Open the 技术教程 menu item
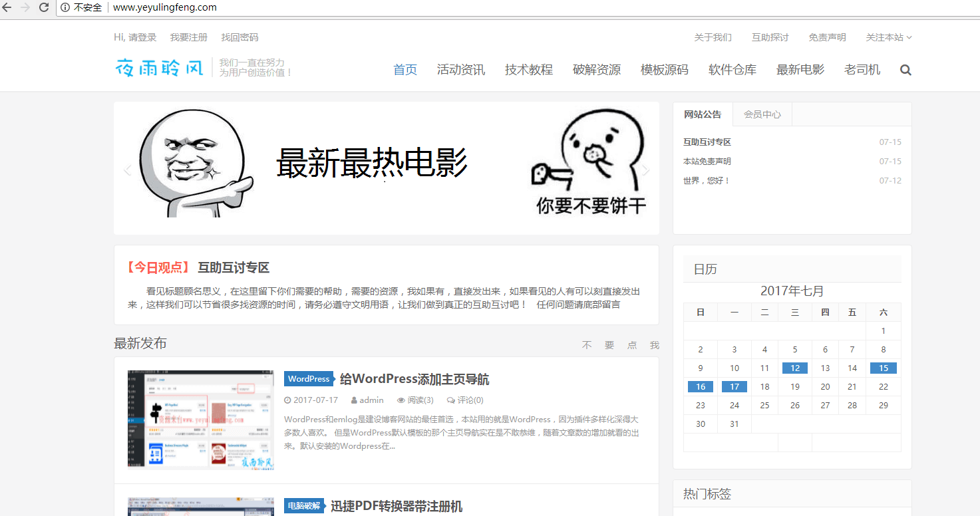This screenshot has width=980, height=516. (x=529, y=70)
